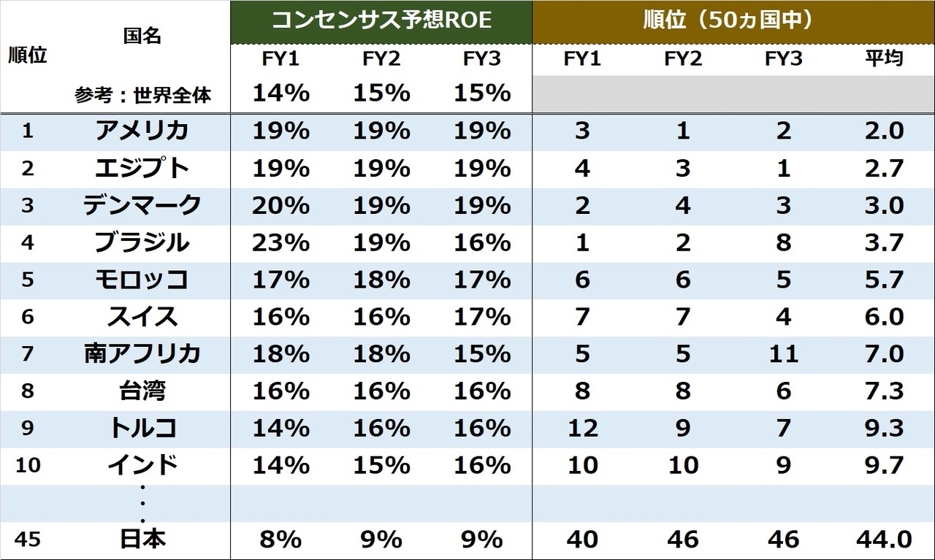Select the インド country cell
Image resolution: width=935 pixels, height=560 pixels.
click(142, 465)
